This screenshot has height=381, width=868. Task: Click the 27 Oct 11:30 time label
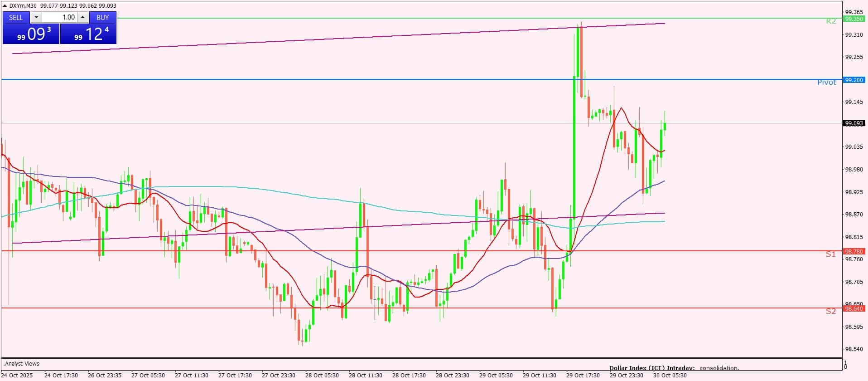pyautogui.click(x=192, y=375)
